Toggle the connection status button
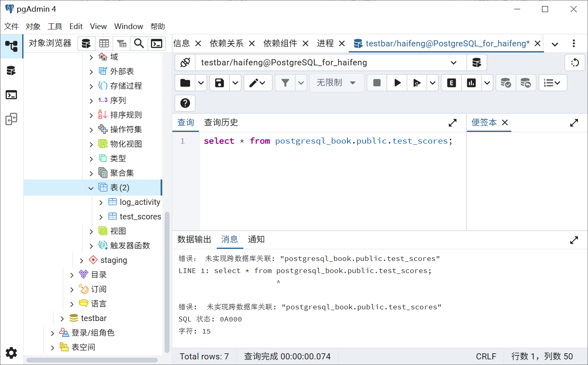This screenshot has width=588, height=365. (185, 63)
